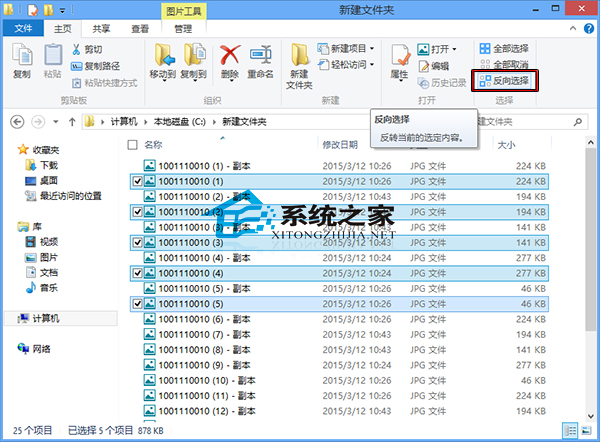The image size is (600, 442).
Task: Open the File (文件) menu
Action: tap(23, 28)
